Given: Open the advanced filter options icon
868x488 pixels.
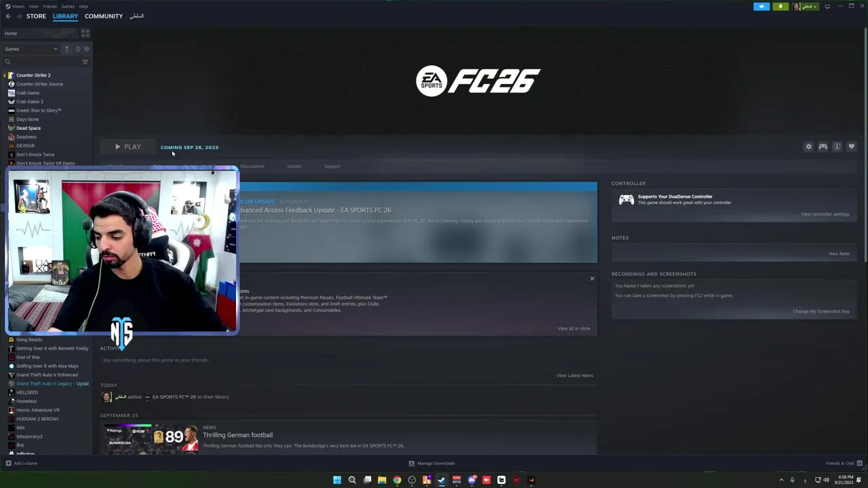Looking at the screenshot, I should pyautogui.click(x=85, y=62).
